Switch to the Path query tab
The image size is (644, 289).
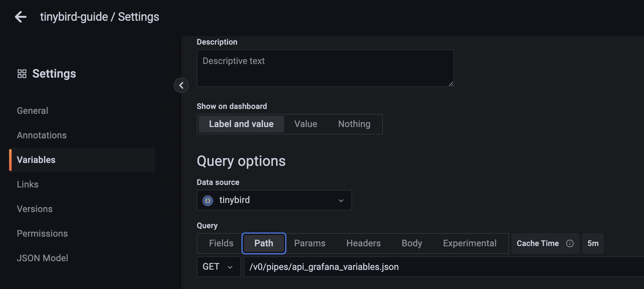tap(264, 243)
